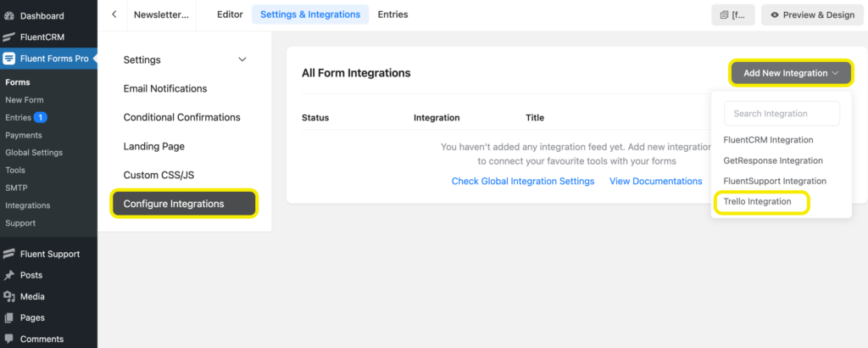
Task: Switch to the Editor tab
Action: 230,14
